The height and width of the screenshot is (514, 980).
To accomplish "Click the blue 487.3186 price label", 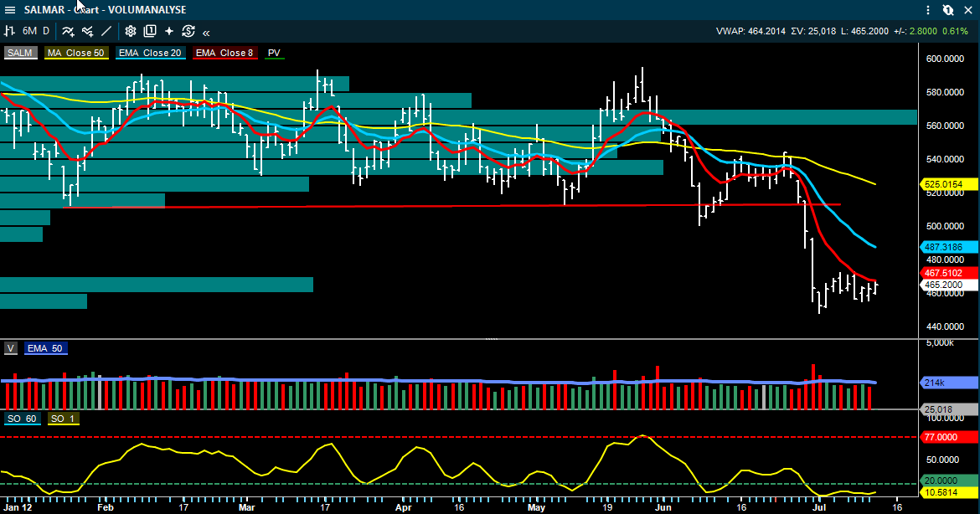I will coord(949,247).
